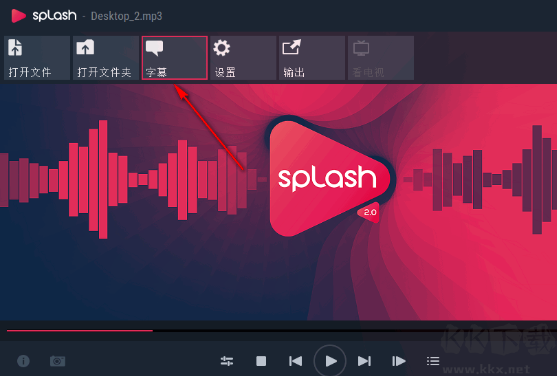This screenshot has width=557, height=376.
Task: Click the large Splash 2.0 logo
Action: [330, 178]
